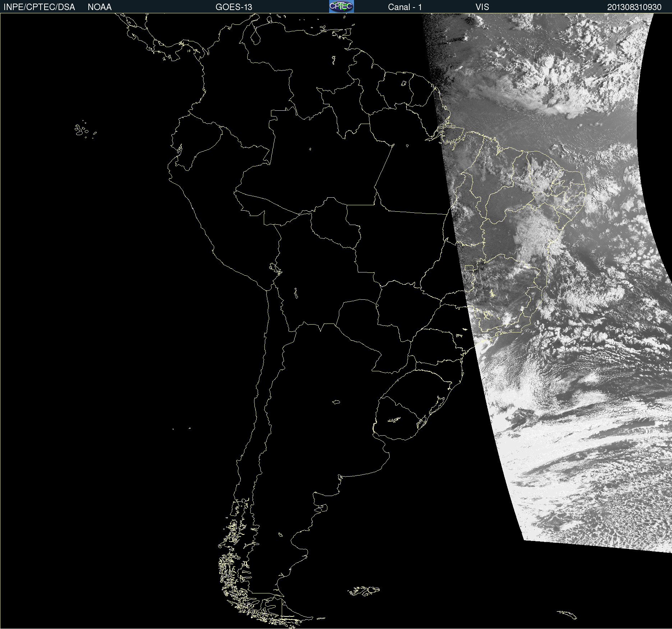Click the NOAA label in the header
The width and height of the screenshot is (672, 629).
pos(100,7)
